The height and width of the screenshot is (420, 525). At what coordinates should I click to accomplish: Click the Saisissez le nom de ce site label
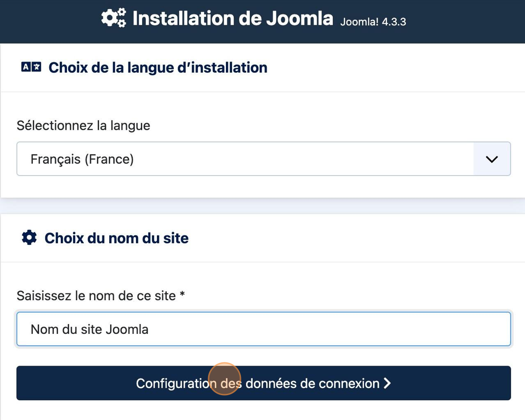pos(96,296)
